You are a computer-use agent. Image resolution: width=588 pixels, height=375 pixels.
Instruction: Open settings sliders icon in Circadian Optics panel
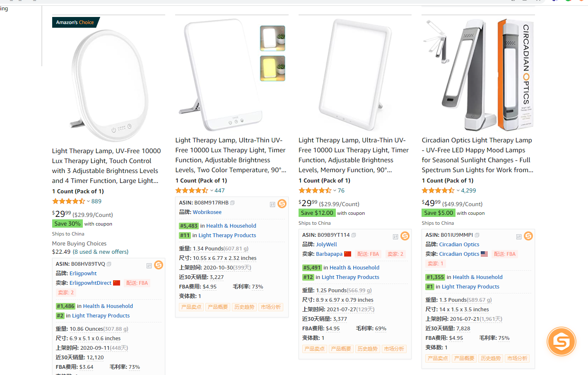click(x=519, y=237)
